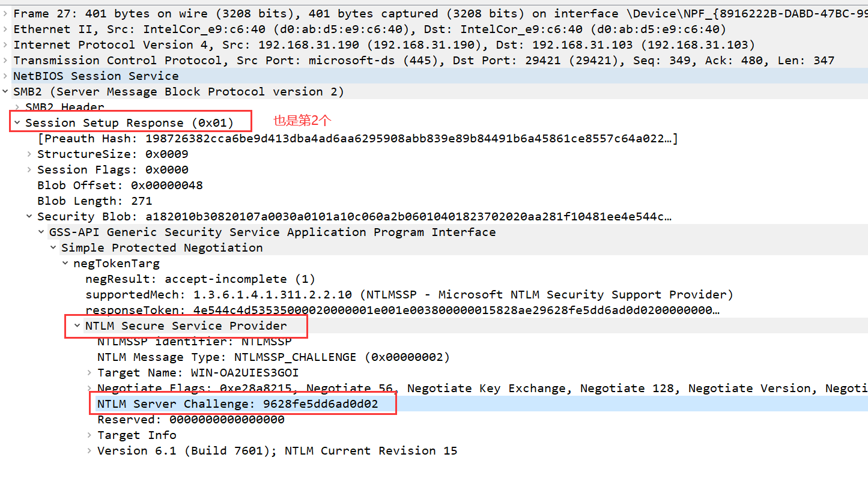Collapse Session Setup Response (0x01)
The image size is (868, 481).
coord(17,123)
